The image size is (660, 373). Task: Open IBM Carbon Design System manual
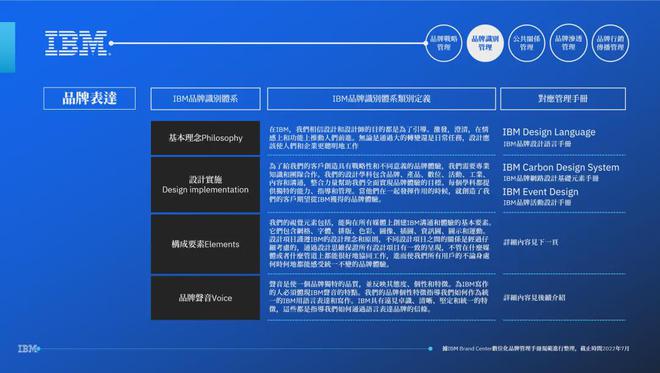(561, 168)
